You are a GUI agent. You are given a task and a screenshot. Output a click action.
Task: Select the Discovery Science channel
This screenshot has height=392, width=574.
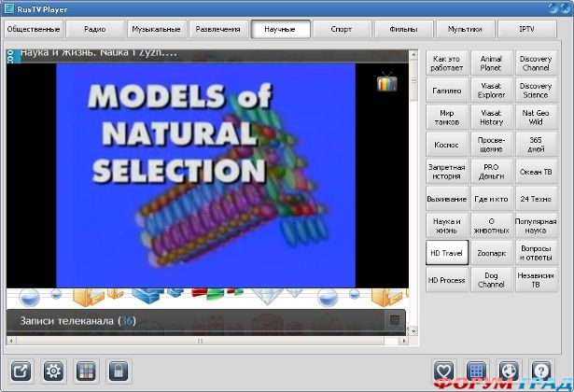[x=536, y=91]
